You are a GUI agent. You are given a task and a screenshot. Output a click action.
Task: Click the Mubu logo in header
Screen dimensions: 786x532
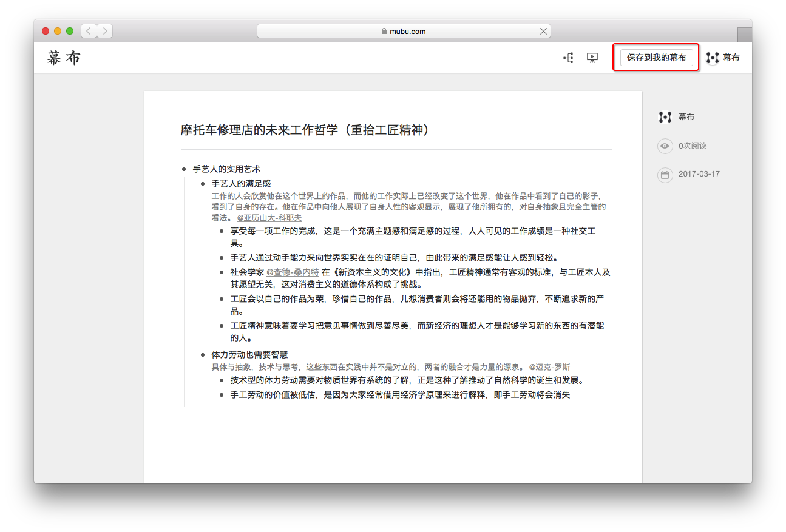tap(64, 58)
